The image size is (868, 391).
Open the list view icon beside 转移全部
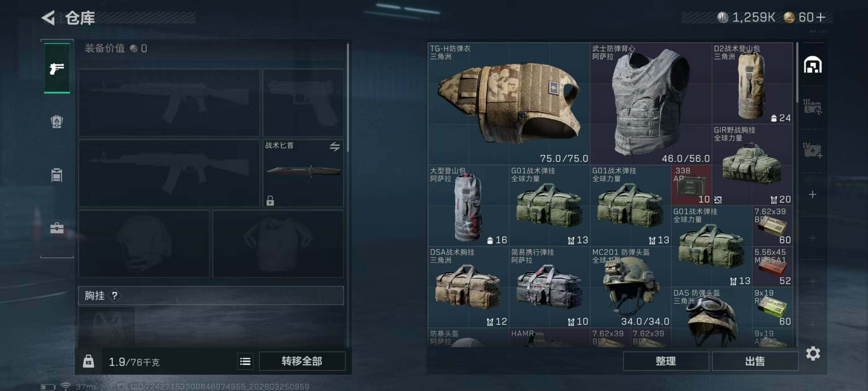click(245, 361)
